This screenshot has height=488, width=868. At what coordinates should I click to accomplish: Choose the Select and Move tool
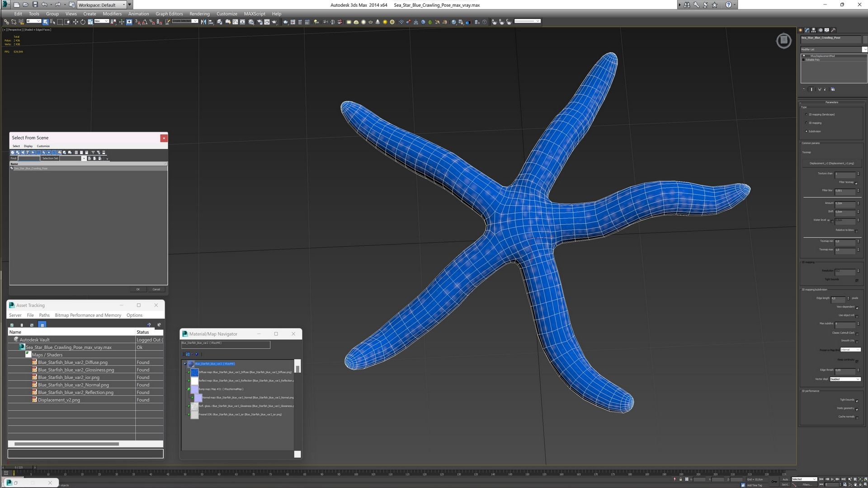click(x=75, y=22)
